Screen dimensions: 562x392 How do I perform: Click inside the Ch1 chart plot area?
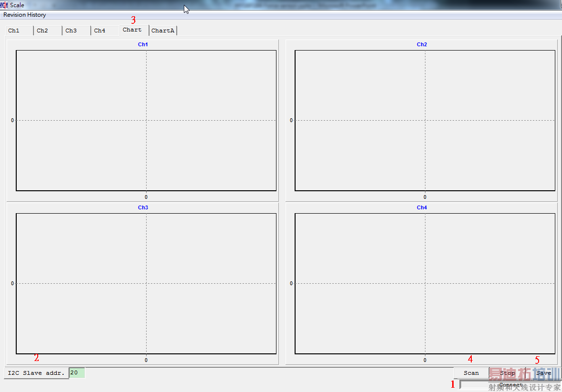(x=146, y=120)
